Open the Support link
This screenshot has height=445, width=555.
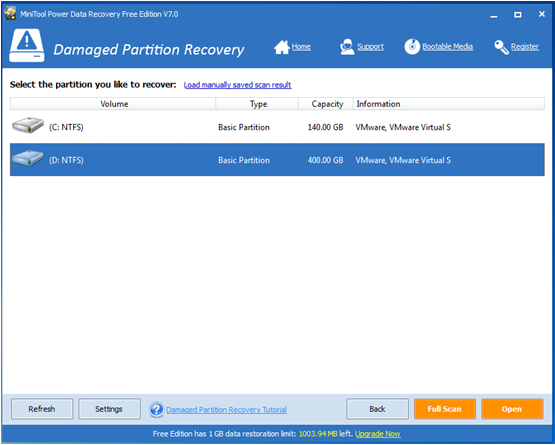370,47
